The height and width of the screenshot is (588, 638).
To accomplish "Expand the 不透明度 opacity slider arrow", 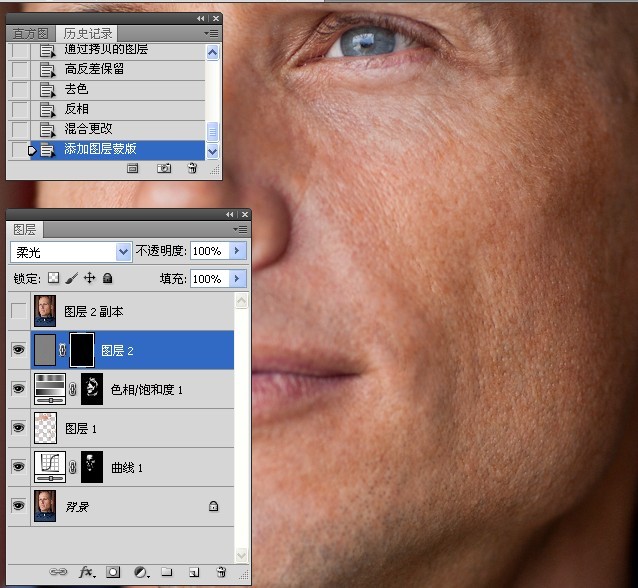I will 238,251.
